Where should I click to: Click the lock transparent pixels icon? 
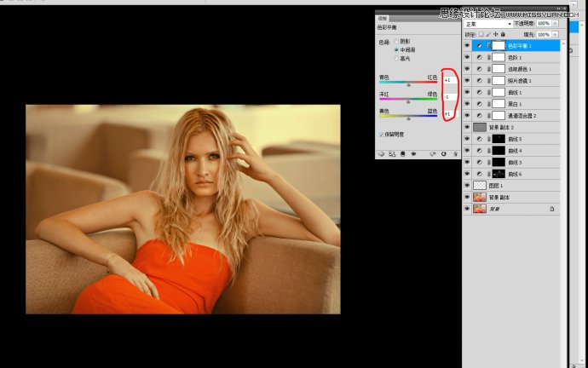481,34
